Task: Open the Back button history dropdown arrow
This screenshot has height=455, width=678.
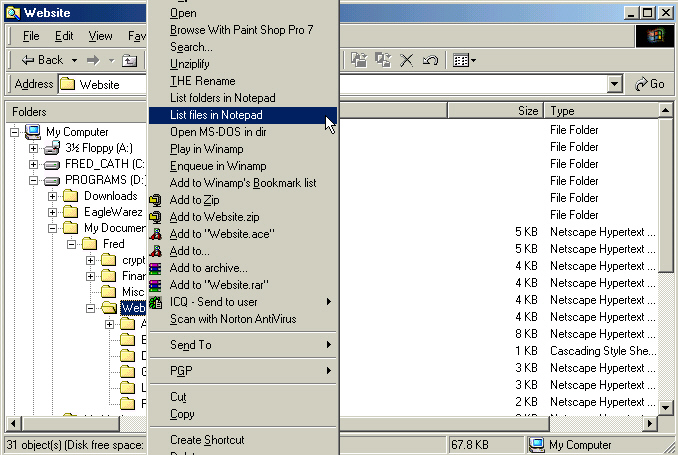Action: click(74, 60)
